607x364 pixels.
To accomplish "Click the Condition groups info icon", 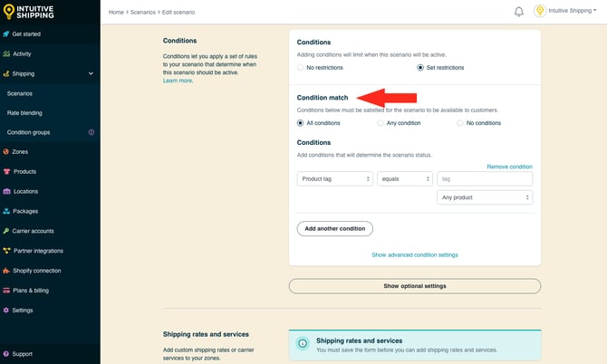I will tap(91, 132).
